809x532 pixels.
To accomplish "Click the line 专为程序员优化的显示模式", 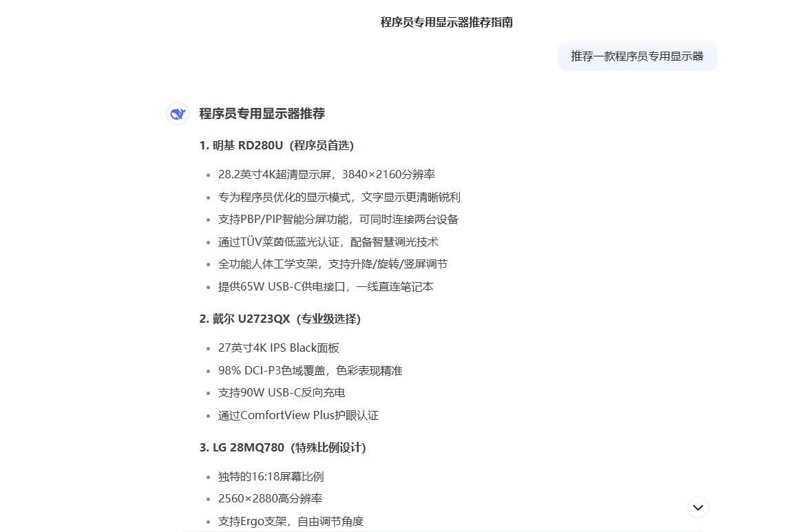I will click(339, 197).
